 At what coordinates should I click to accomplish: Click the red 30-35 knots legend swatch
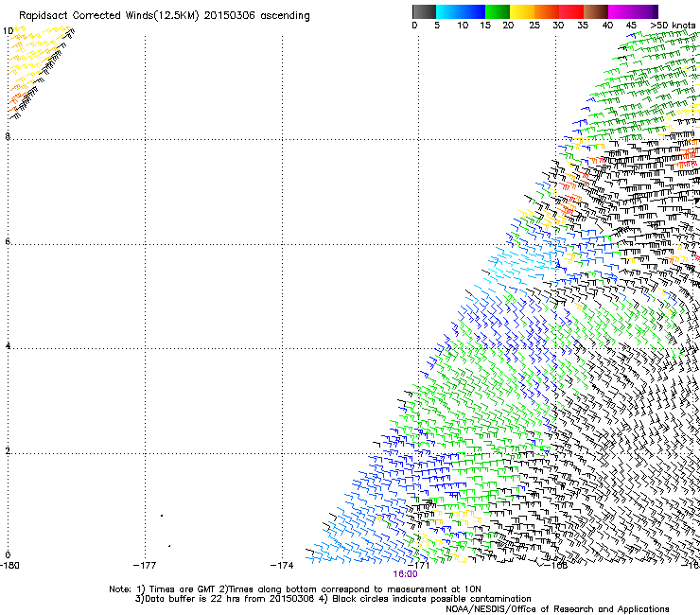click(571, 11)
